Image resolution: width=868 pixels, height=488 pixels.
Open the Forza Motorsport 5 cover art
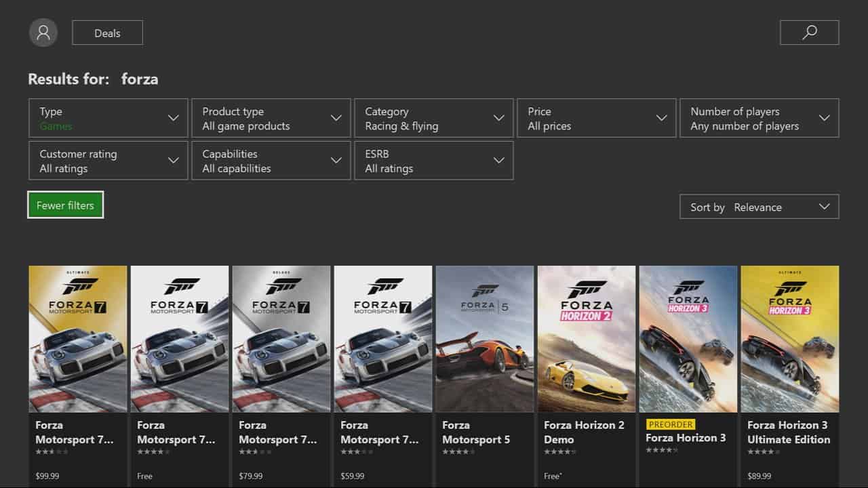pyautogui.click(x=485, y=339)
